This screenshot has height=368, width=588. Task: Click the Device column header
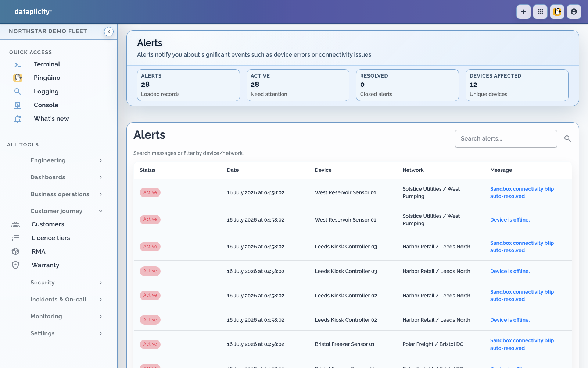[x=323, y=170]
